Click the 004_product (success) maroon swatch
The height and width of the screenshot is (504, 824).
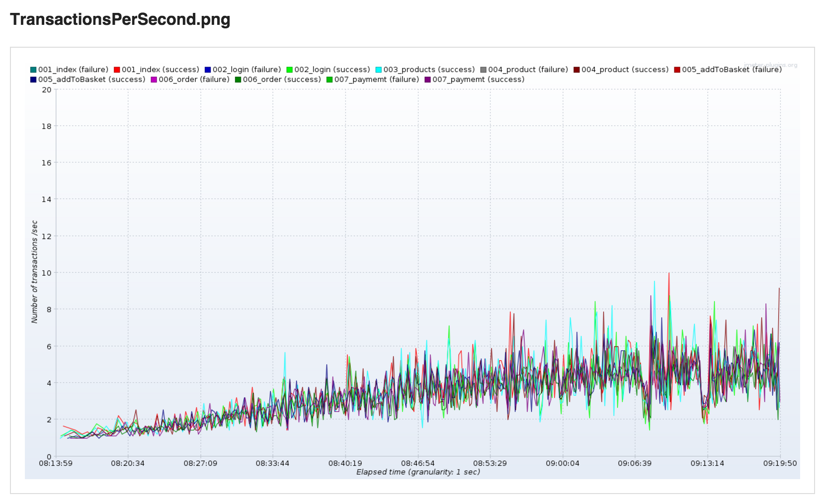577,70
